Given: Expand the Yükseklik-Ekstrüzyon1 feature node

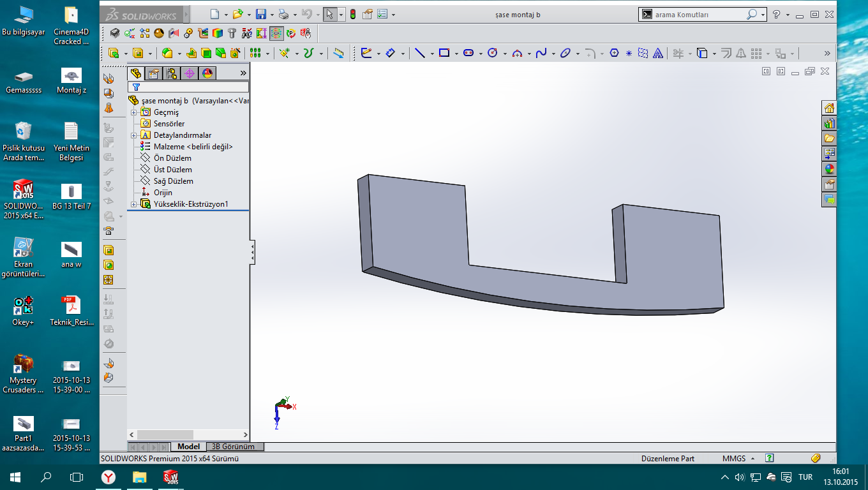Looking at the screenshot, I should (x=133, y=204).
